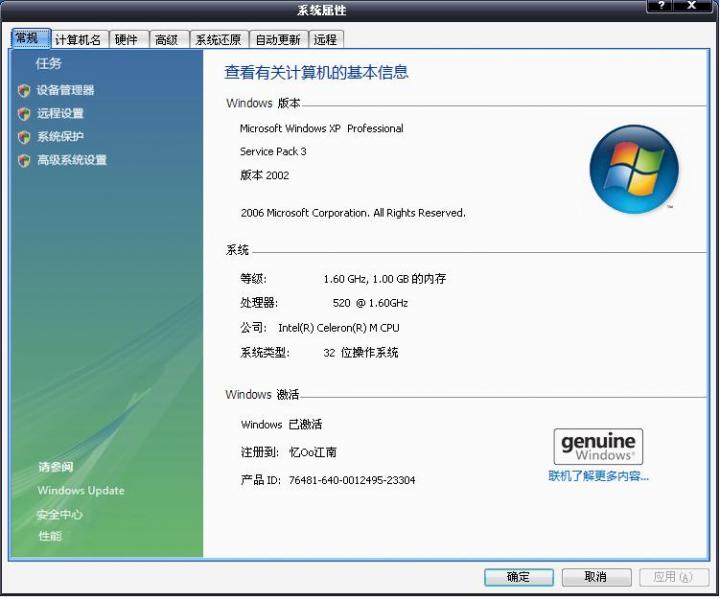Open the Windows Update link
This screenshot has height=600, width=720.
81,491
